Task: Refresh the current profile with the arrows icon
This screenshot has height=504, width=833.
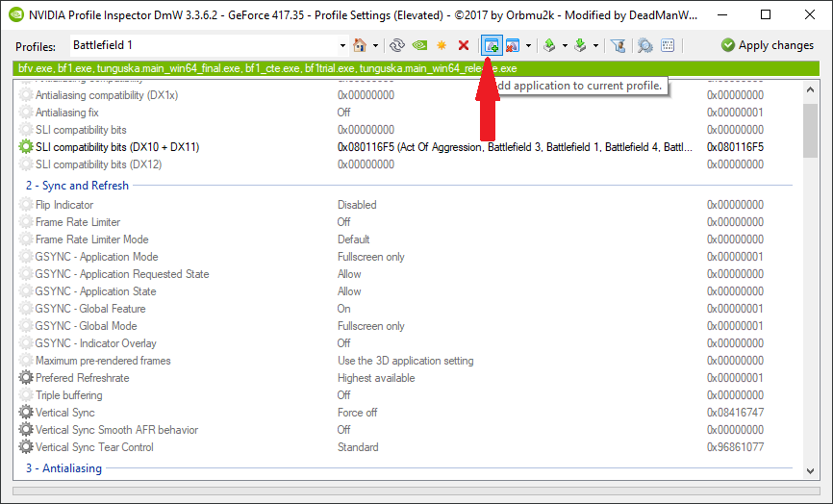Action: coord(397,45)
